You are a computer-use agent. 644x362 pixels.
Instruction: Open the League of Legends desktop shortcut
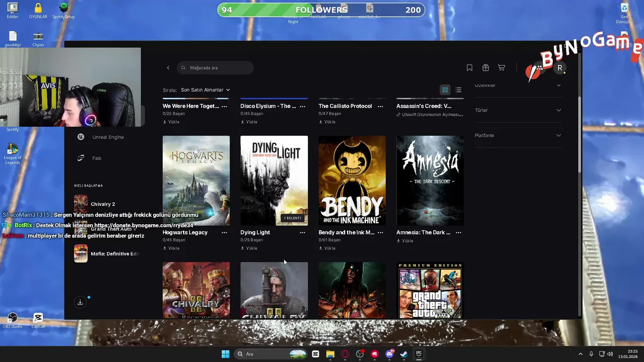[x=13, y=154]
